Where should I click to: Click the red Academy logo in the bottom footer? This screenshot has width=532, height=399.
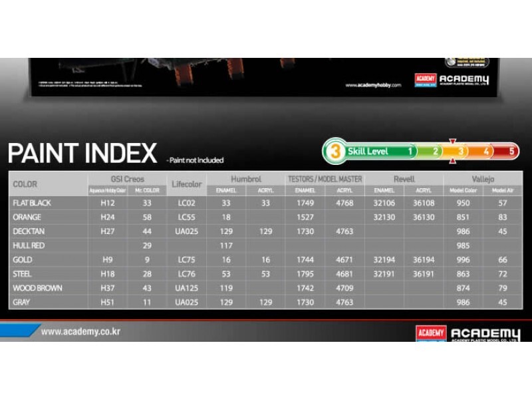431,334
